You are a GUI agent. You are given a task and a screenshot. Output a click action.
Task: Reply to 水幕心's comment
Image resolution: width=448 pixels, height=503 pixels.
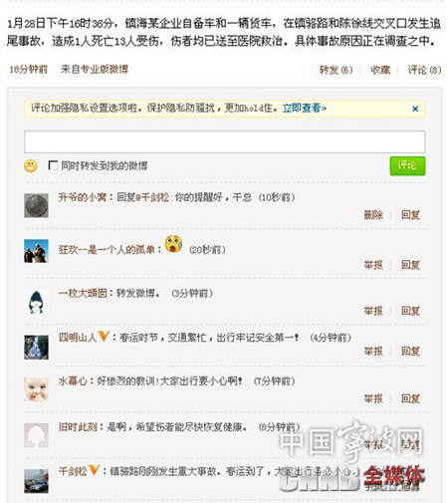tap(410, 398)
